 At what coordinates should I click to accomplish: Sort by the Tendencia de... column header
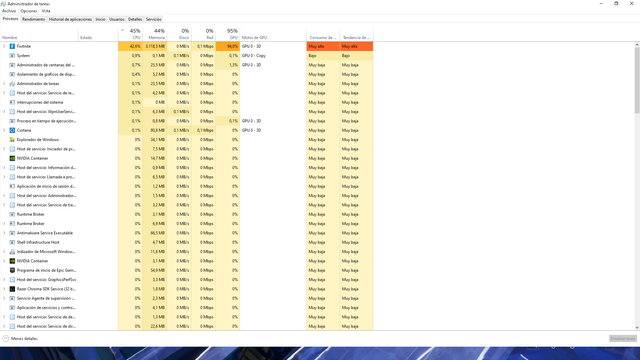[x=356, y=34]
